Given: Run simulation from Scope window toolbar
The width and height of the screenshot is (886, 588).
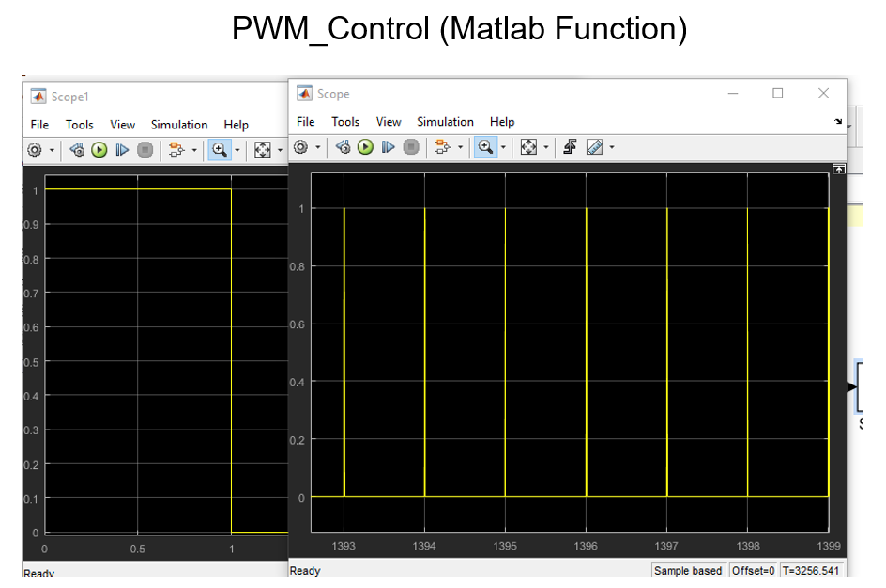Looking at the screenshot, I should click(x=365, y=147).
